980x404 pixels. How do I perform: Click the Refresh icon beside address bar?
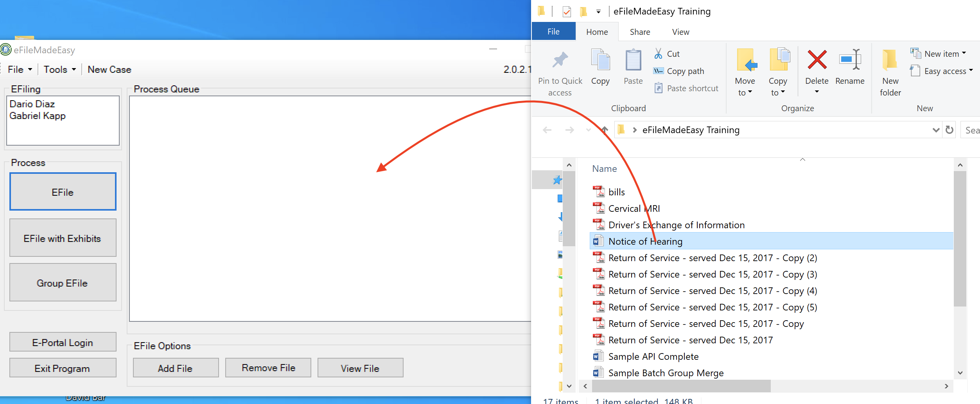[949, 130]
